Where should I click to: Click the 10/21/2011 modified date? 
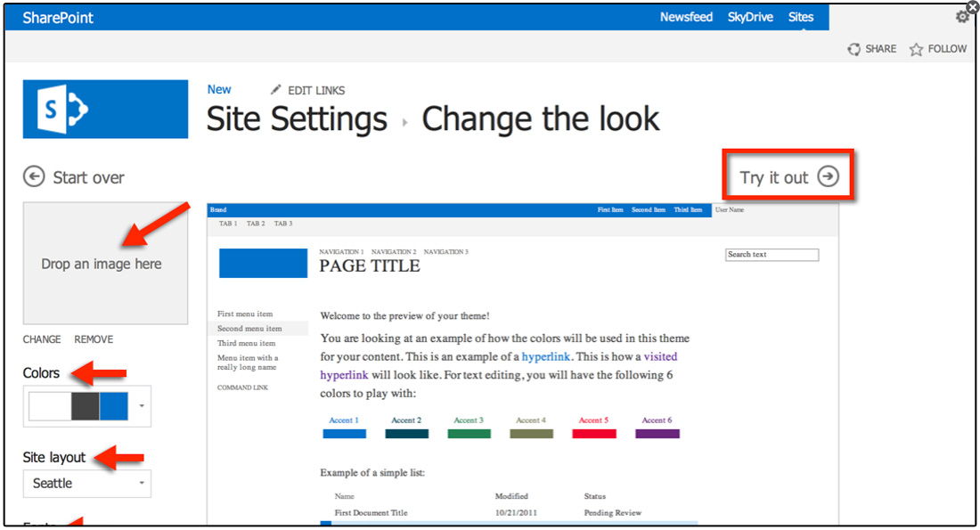(x=516, y=512)
